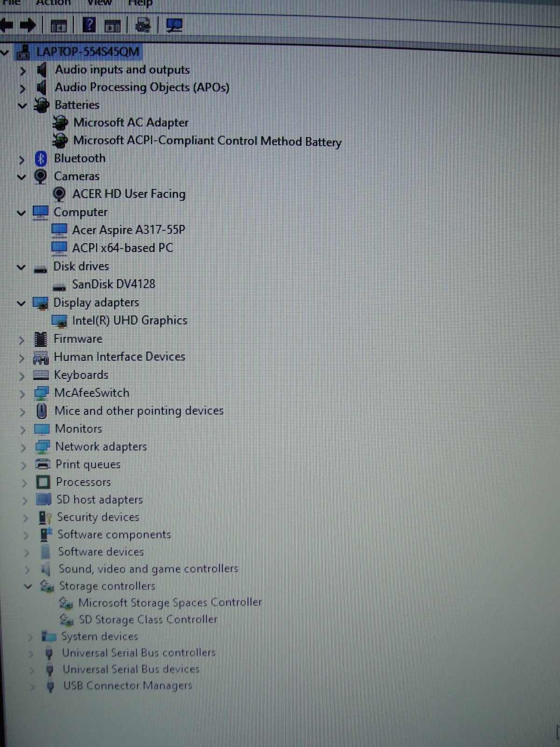Select the Software devices category
Viewport: 560px width, 747px height.
pyautogui.click(x=101, y=552)
